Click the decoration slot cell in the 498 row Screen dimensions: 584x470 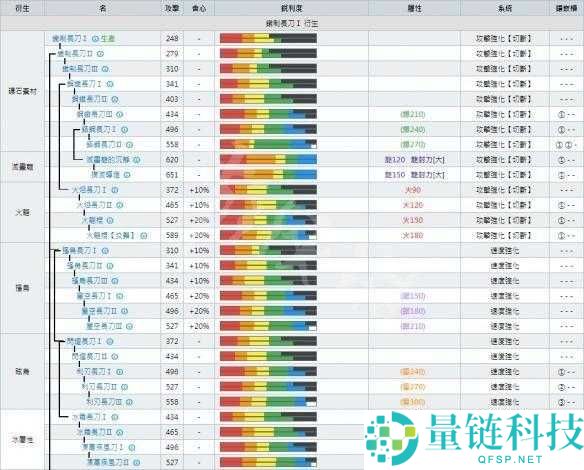pyautogui.click(x=566, y=372)
